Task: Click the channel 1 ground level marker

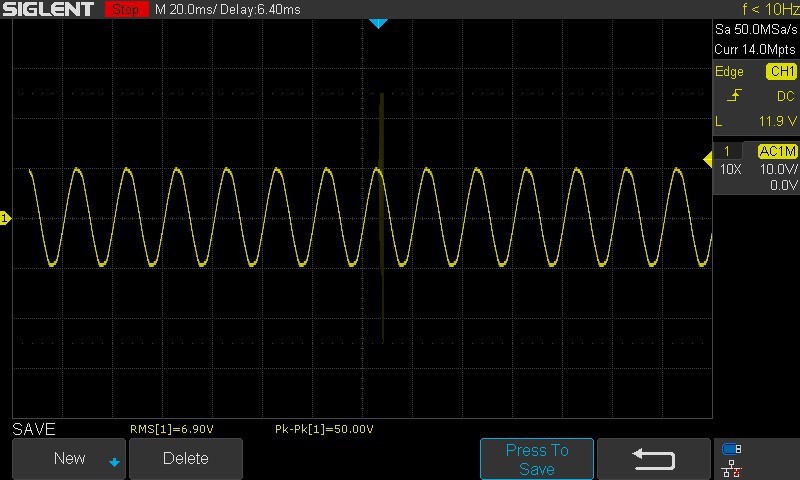Action: click(5, 218)
